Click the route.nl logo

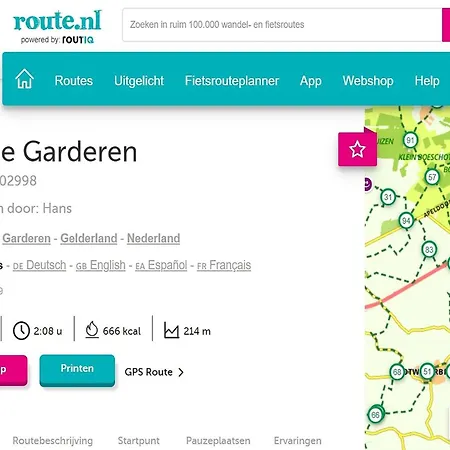[x=57, y=21]
